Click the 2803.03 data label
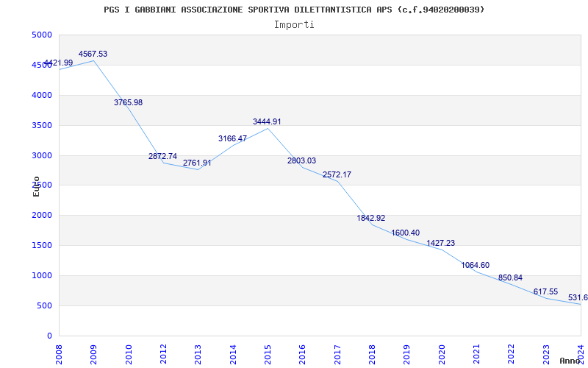 (302, 160)
